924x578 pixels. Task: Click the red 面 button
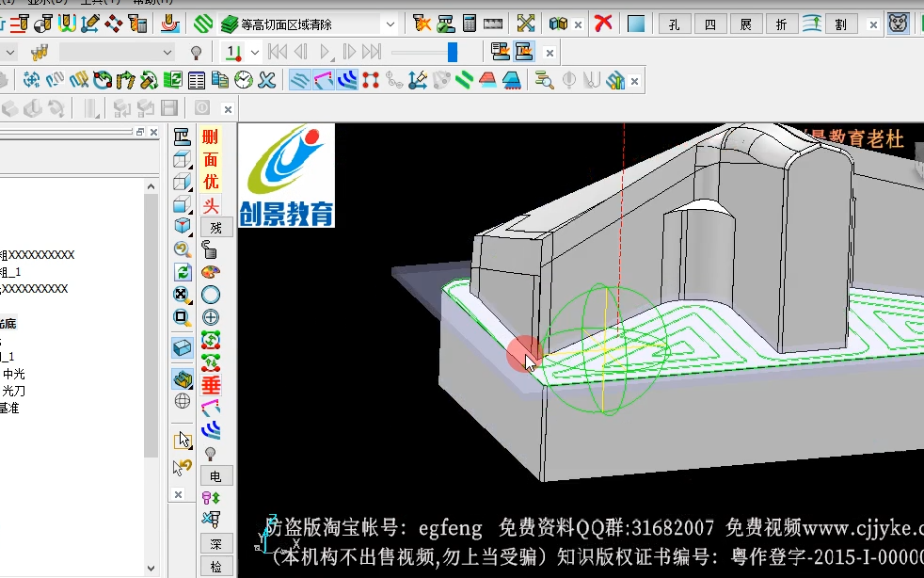pos(211,160)
